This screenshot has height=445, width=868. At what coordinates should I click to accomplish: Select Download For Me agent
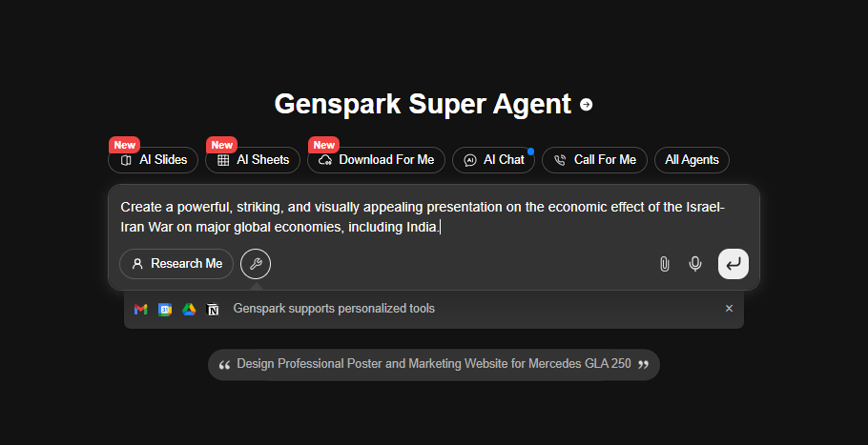click(377, 160)
